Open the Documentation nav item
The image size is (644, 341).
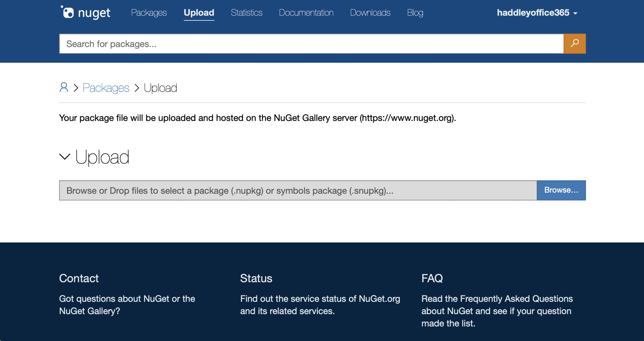click(306, 13)
